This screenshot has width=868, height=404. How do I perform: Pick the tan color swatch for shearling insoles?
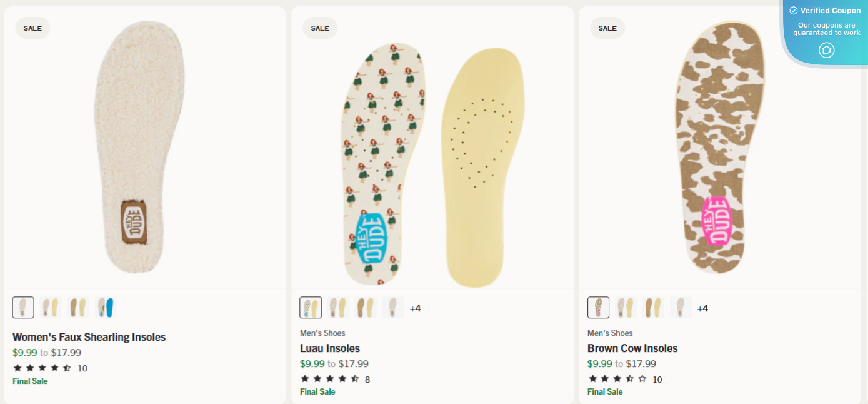79,307
